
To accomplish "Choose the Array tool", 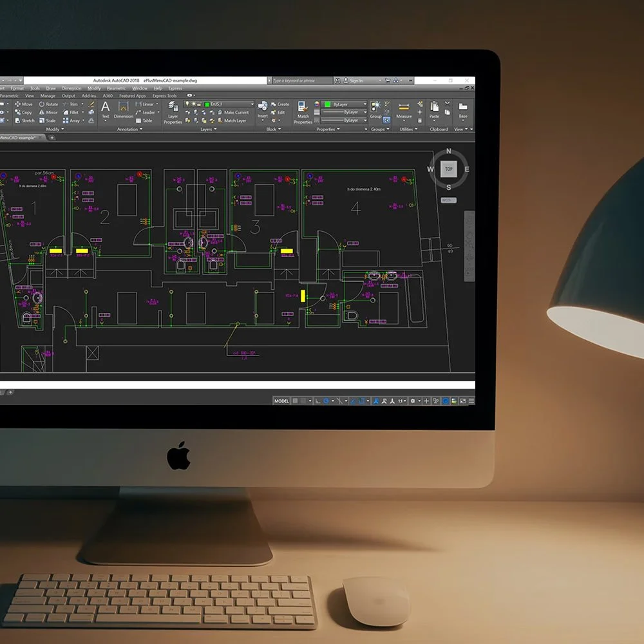I will (71, 120).
